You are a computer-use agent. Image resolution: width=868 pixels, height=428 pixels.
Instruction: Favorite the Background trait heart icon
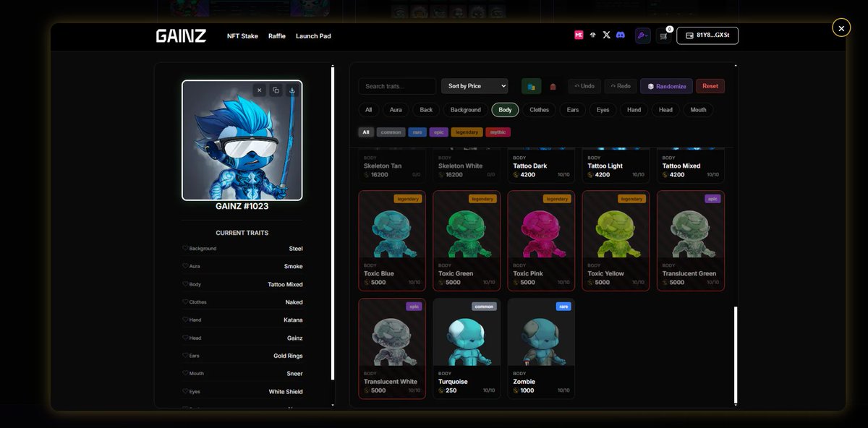(185, 248)
